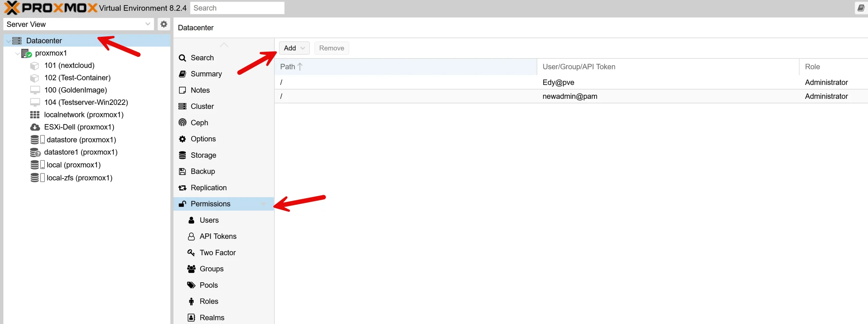Click the Backup icon in sidebar
This screenshot has width=868, height=324.
tap(182, 171)
